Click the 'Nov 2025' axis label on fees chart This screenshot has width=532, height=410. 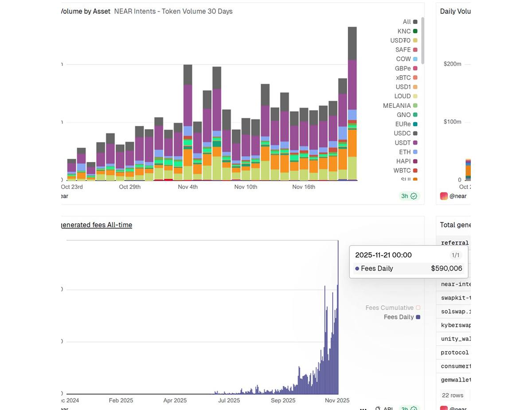pyautogui.click(x=337, y=400)
